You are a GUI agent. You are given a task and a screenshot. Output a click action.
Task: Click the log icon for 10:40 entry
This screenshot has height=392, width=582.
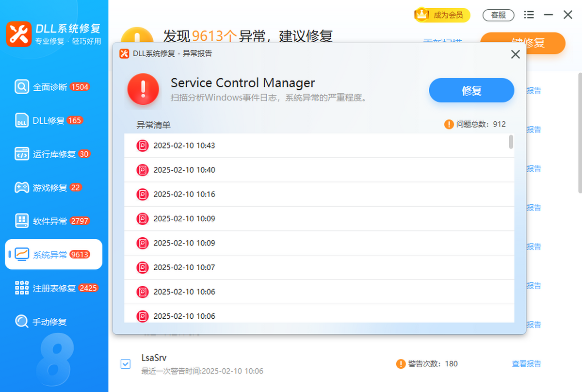[x=143, y=170]
